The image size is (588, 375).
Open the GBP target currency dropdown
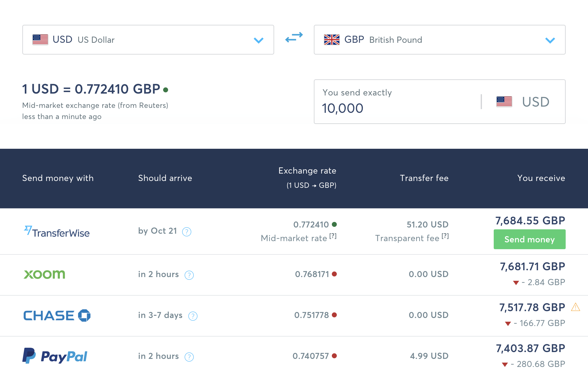[439, 40]
